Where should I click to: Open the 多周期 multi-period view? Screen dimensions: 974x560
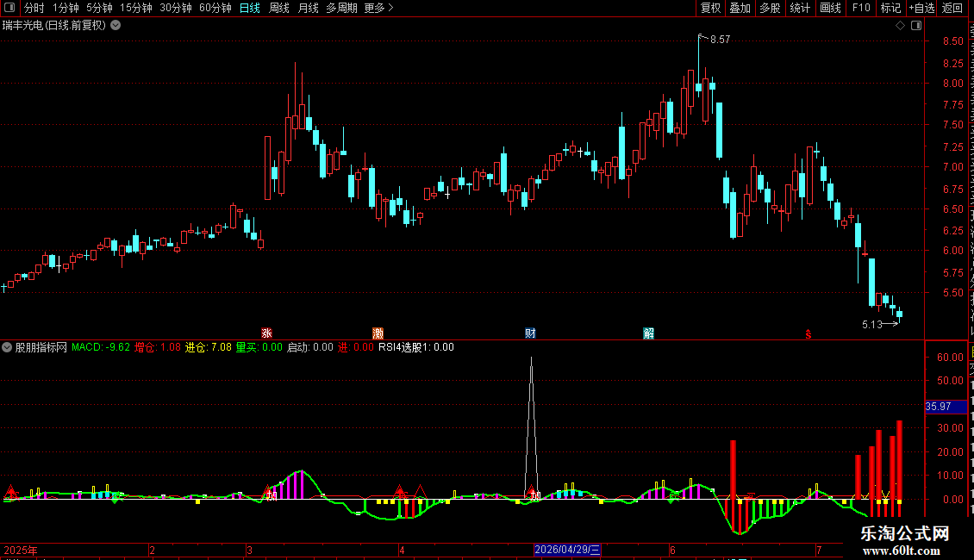pos(341,8)
